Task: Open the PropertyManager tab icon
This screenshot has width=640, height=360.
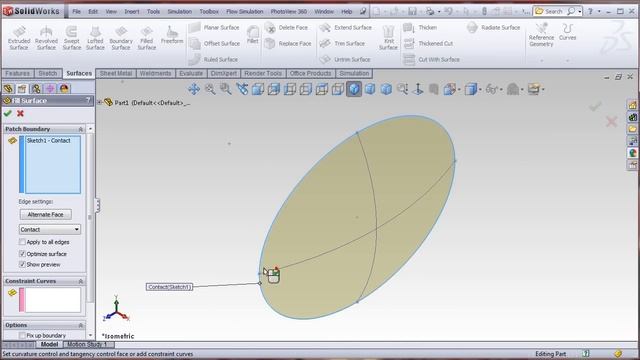Action: pyautogui.click(x=22, y=89)
